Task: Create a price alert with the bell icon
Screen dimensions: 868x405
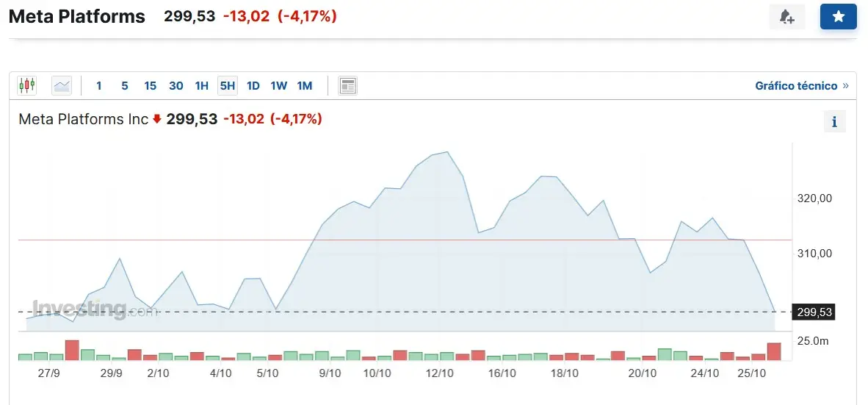Action: click(x=786, y=17)
